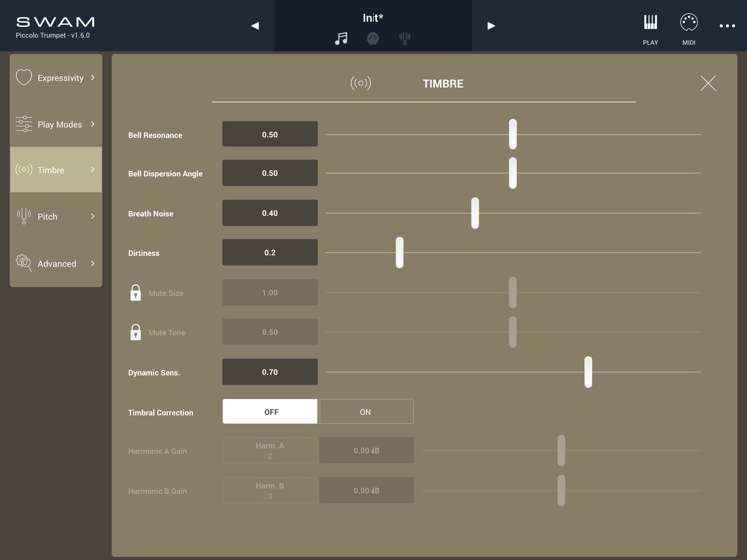Click the Timbral Correction label
The image size is (747, 560).
pos(161,413)
